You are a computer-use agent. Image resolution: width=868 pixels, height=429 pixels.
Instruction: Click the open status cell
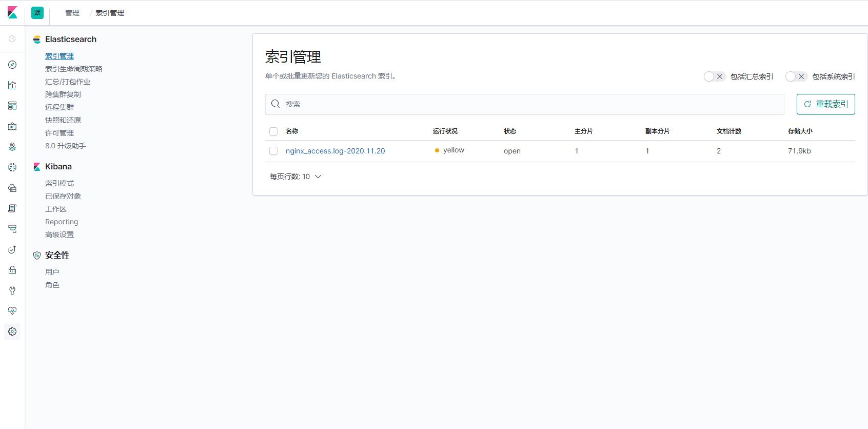(512, 151)
